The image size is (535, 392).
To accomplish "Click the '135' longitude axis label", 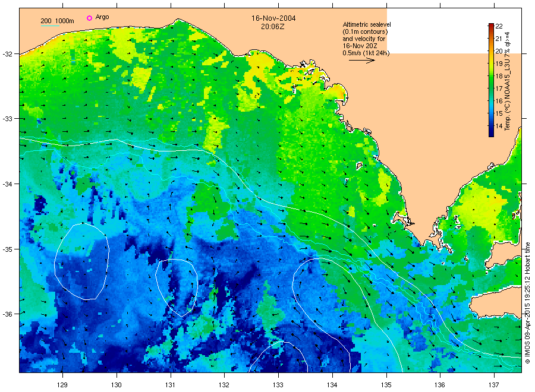I will (386, 385).
